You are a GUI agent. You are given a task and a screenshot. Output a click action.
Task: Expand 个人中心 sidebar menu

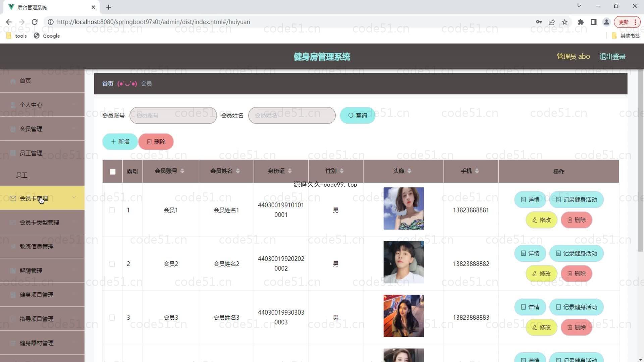tap(42, 105)
